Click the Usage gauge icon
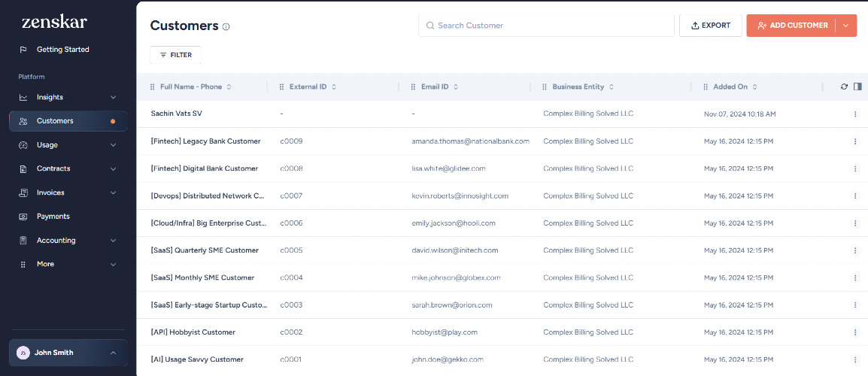The image size is (868, 376). (x=23, y=145)
